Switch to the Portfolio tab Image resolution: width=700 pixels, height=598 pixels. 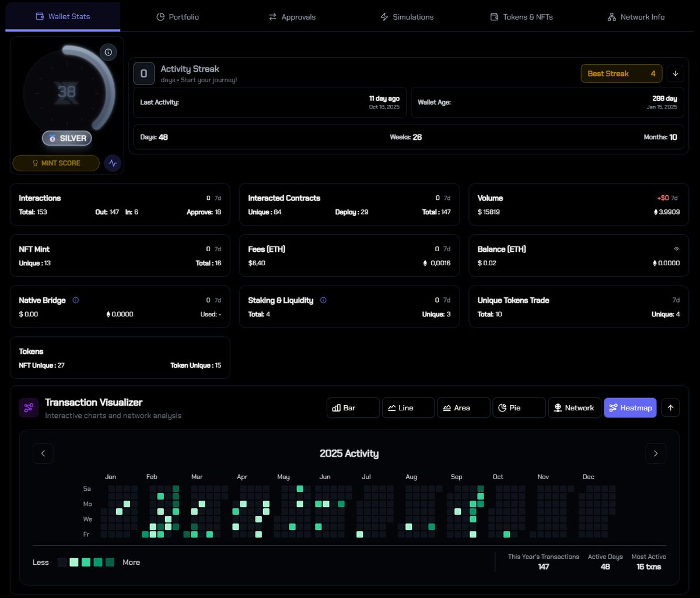(x=177, y=16)
